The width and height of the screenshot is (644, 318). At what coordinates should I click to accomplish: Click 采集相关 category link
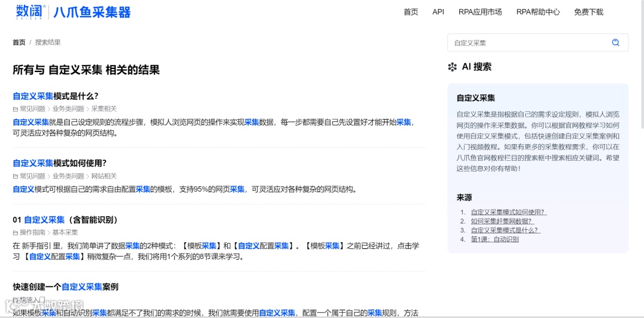click(x=104, y=109)
